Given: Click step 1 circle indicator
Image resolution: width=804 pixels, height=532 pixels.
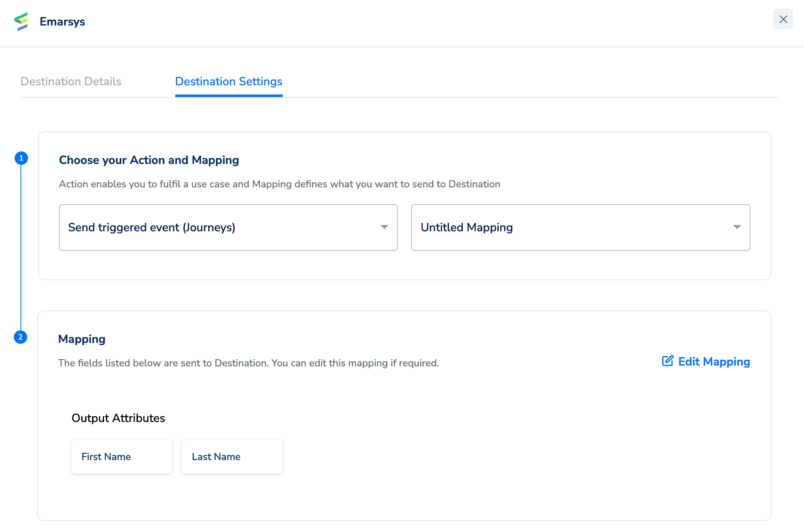Looking at the screenshot, I should (21, 158).
